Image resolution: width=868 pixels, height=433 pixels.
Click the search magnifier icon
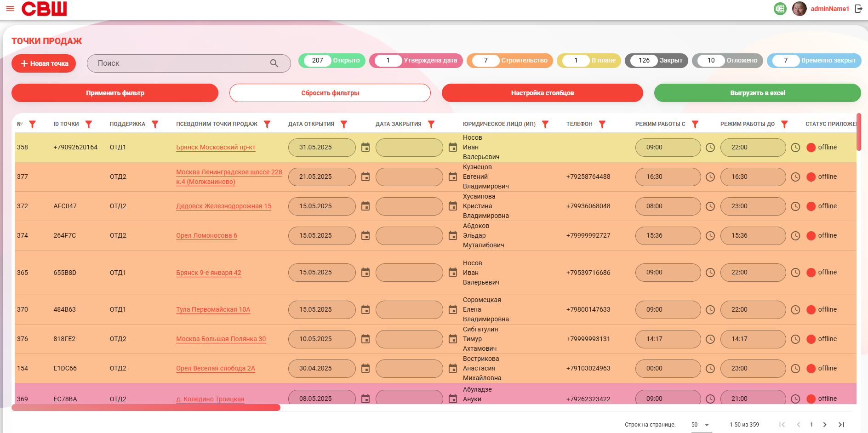(x=274, y=63)
